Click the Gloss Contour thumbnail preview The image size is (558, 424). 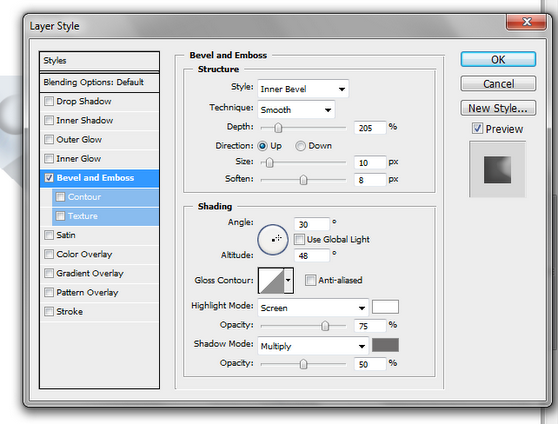click(x=271, y=281)
